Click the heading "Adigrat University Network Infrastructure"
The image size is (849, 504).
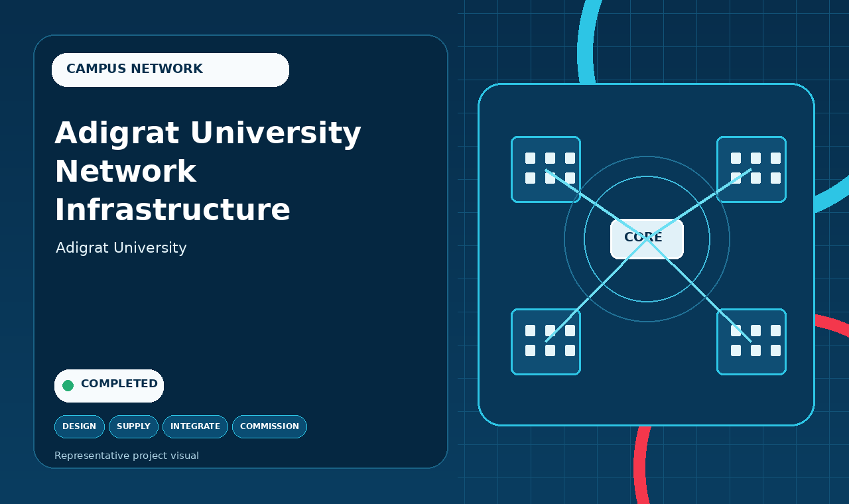pos(208,171)
